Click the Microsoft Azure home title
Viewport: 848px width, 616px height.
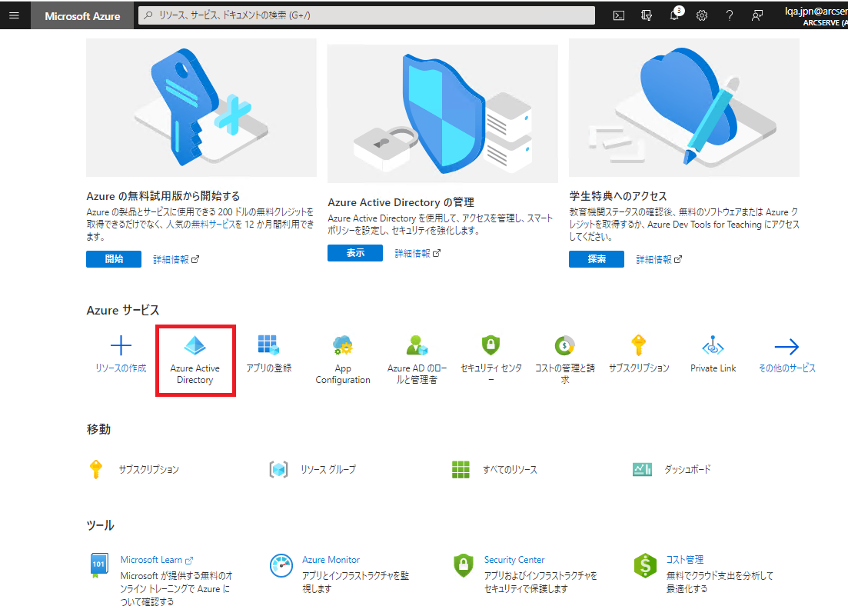[x=82, y=15]
